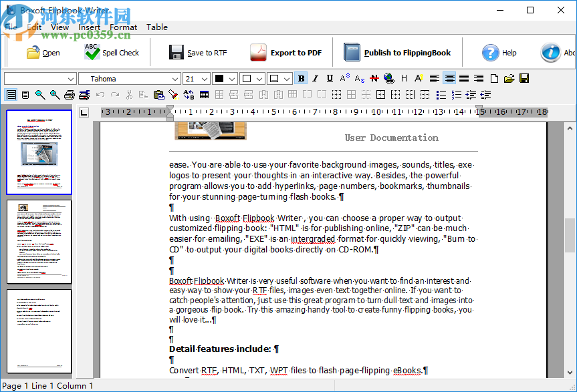Image resolution: width=577 pixels, height=392 pixels.
Task: Open the Table menu
Action: pyautogui.click(x=156, y=27)
